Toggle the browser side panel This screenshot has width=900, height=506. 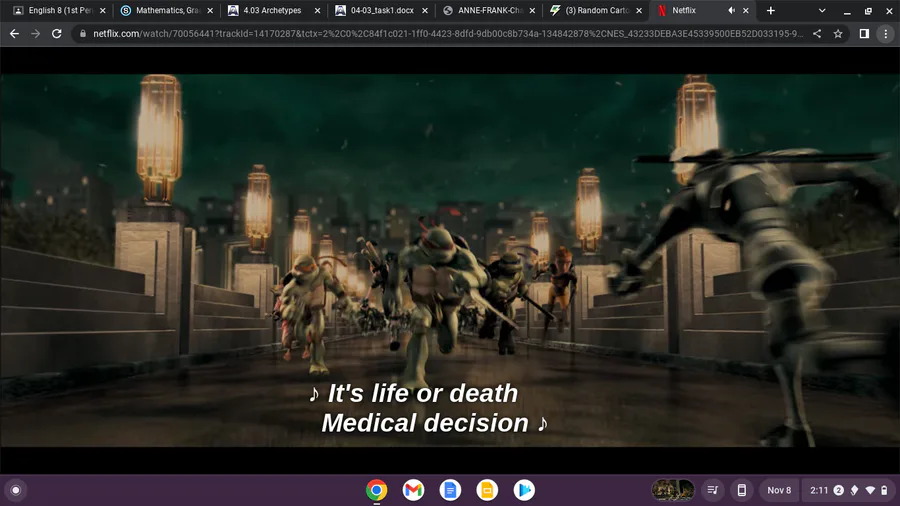(864, 34)
